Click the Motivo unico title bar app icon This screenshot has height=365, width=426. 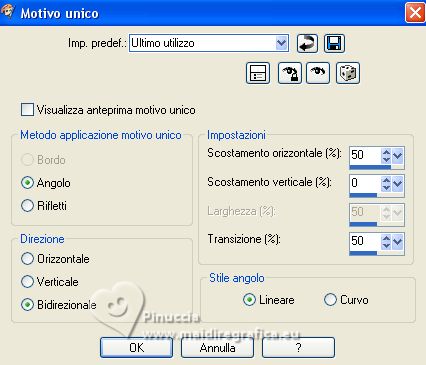coord(7,12)
